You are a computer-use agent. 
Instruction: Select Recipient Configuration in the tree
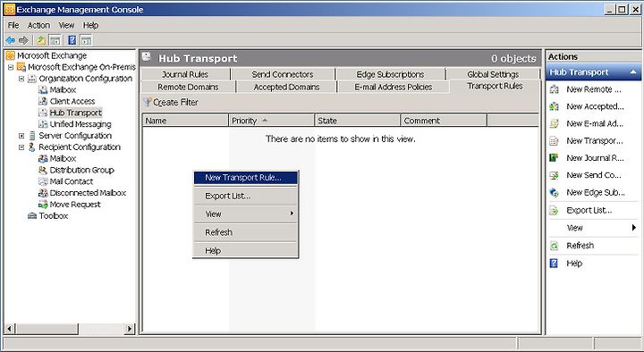click(x=80, y=147)
